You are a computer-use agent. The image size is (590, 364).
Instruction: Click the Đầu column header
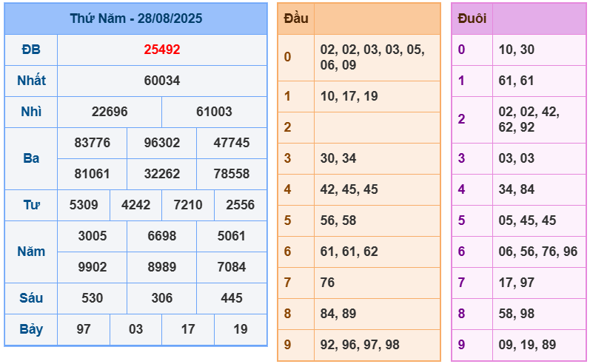click(296, 18)
